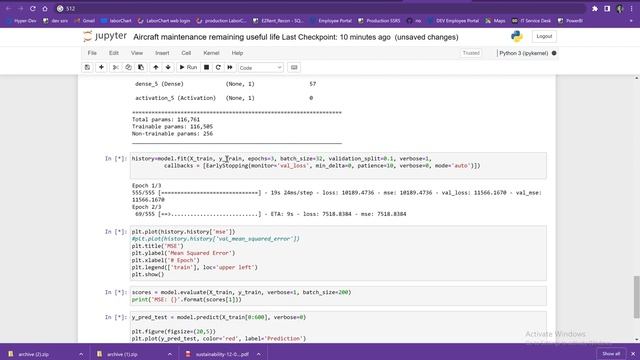Interrupt the kernel with stop icon

coord(207,67)
